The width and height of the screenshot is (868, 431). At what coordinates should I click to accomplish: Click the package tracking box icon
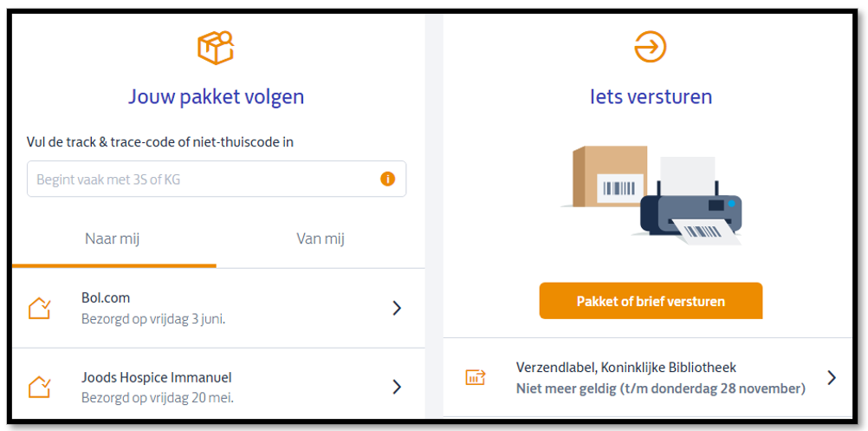click(216, 48)
